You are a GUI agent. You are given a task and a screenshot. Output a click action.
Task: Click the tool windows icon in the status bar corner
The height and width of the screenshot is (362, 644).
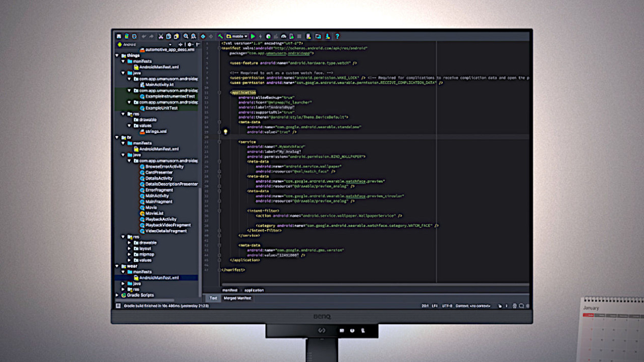(x=118, y=306)
